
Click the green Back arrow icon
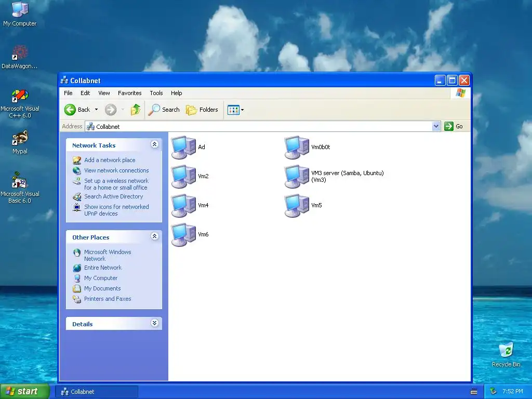click(x=70, y=110)
